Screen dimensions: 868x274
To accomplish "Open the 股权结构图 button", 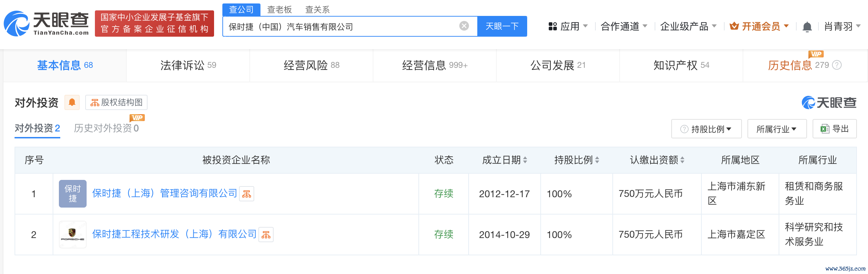I will click(x=116, y=102).
